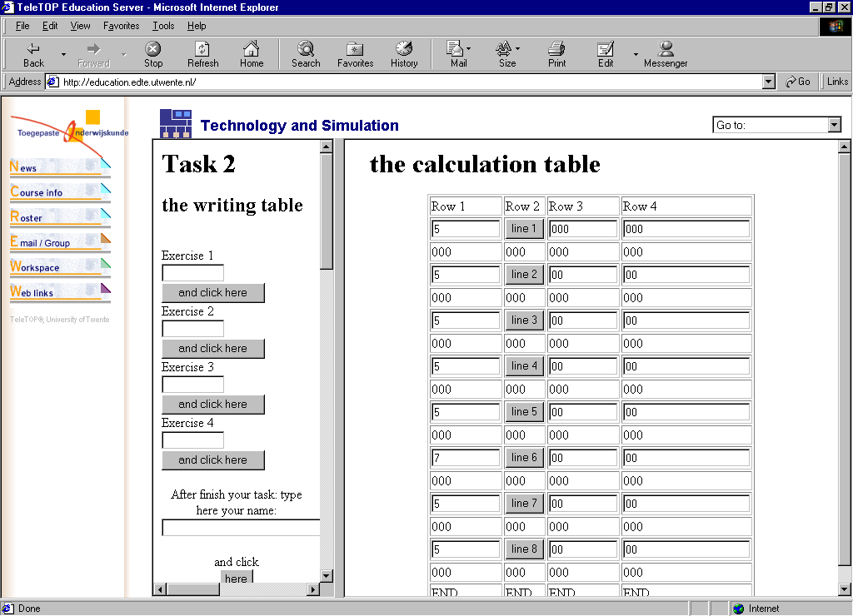
Task: Click the calculation table frame scroll down arrow
Action: click(x=844, y=589)
